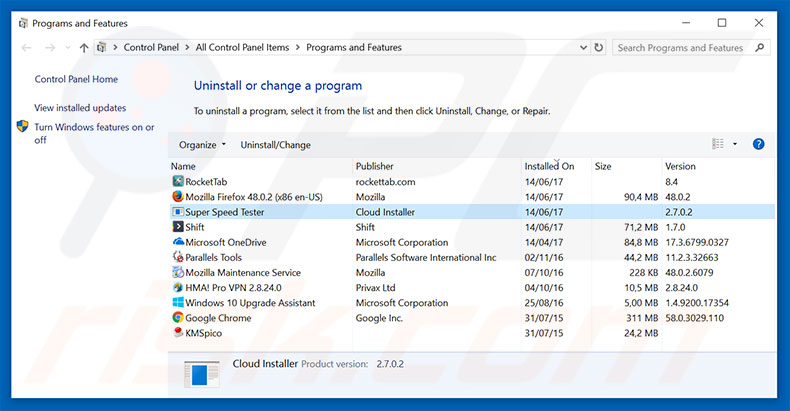Open the address bar history dropdown
Image resolution: width=790 pixels, height=411 pixels.
[583, 47]
